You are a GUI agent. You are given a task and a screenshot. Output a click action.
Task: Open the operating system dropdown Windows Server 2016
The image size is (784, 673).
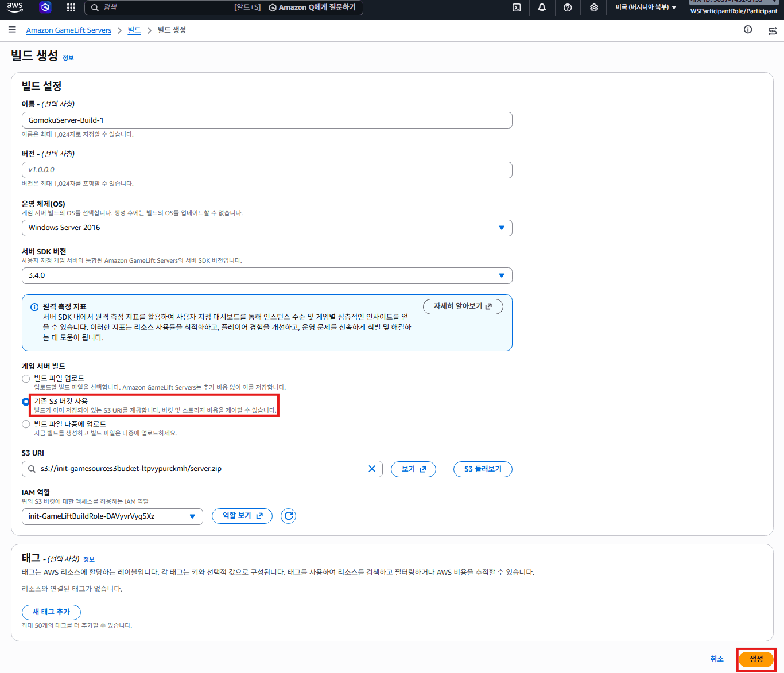(x=267, y=228)
